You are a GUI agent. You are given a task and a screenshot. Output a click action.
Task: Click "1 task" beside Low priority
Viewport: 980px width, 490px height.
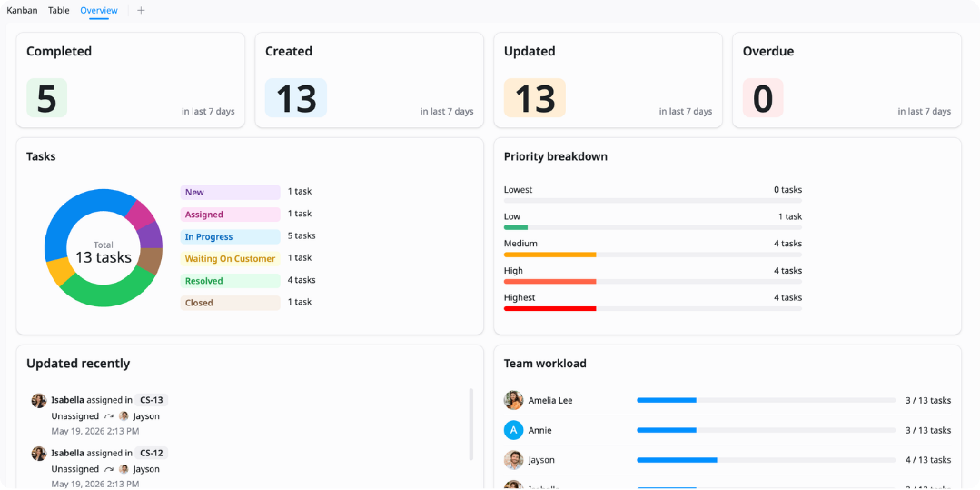(790, 216)
